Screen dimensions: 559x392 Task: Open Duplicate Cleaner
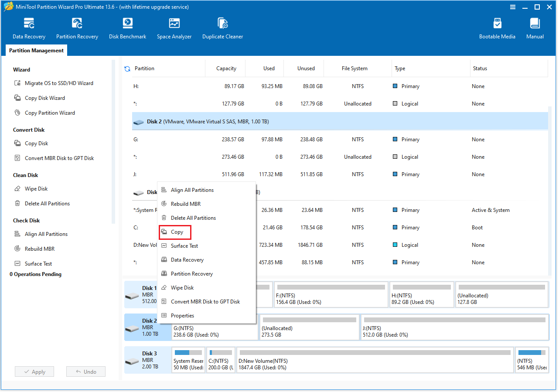tap(223, 29)
